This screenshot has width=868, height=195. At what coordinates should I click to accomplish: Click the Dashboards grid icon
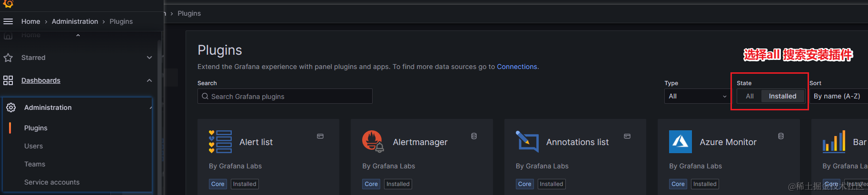pos(8,80)
